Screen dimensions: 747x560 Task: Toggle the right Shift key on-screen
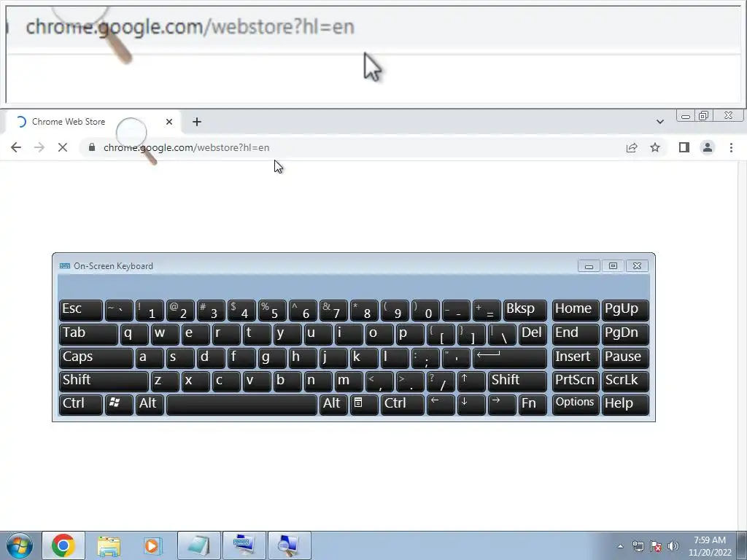tap(517, 381)
